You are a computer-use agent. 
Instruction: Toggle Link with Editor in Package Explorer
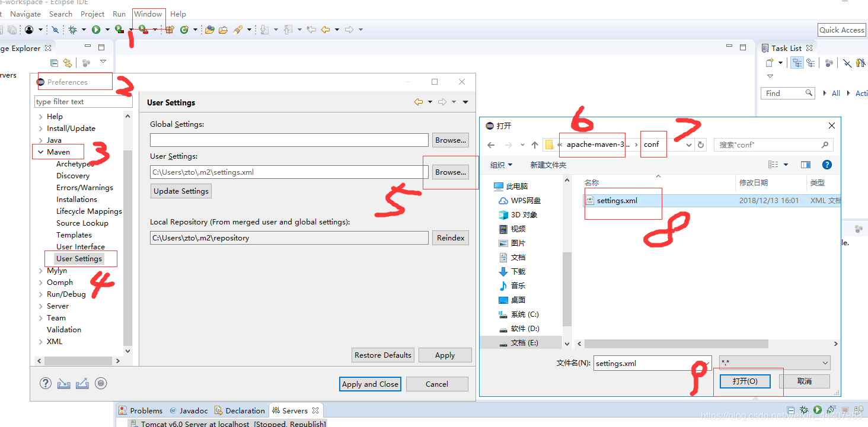(68, 63)
